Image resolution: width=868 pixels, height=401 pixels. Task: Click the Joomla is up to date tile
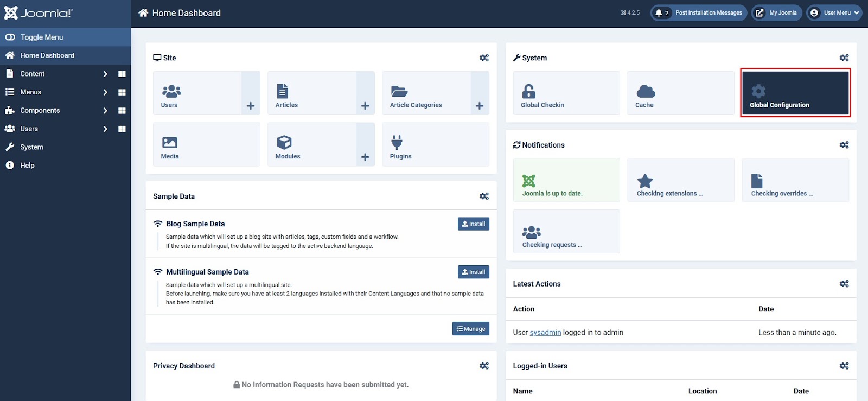[566, 180]
